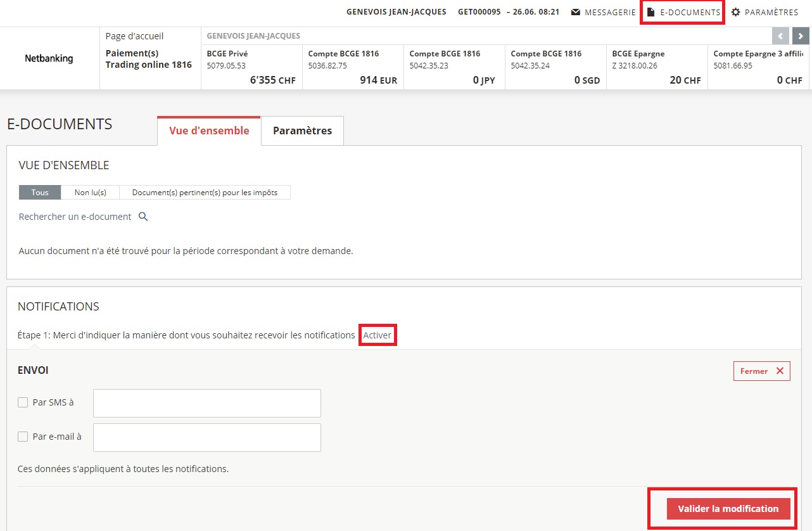The width and height of the screenshot is (812, 531).
Task: Select the Tous filter
Action: [40, 193]
